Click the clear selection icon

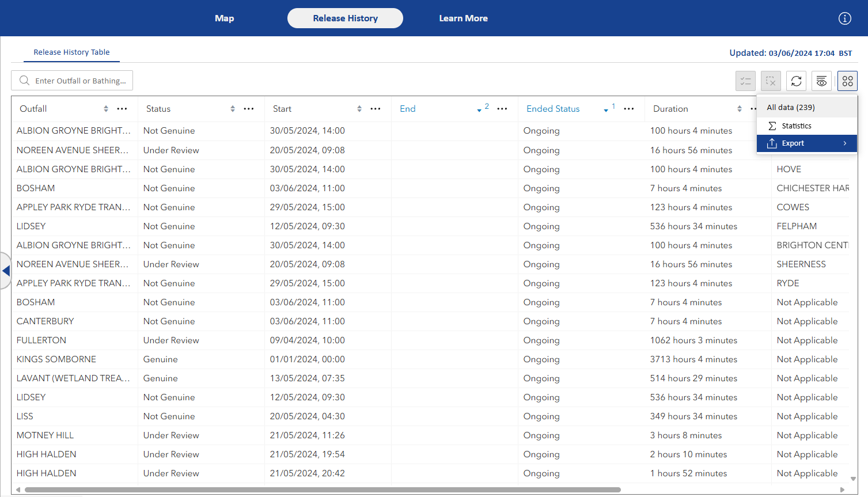pyautogui.click(x=771, y=81)
